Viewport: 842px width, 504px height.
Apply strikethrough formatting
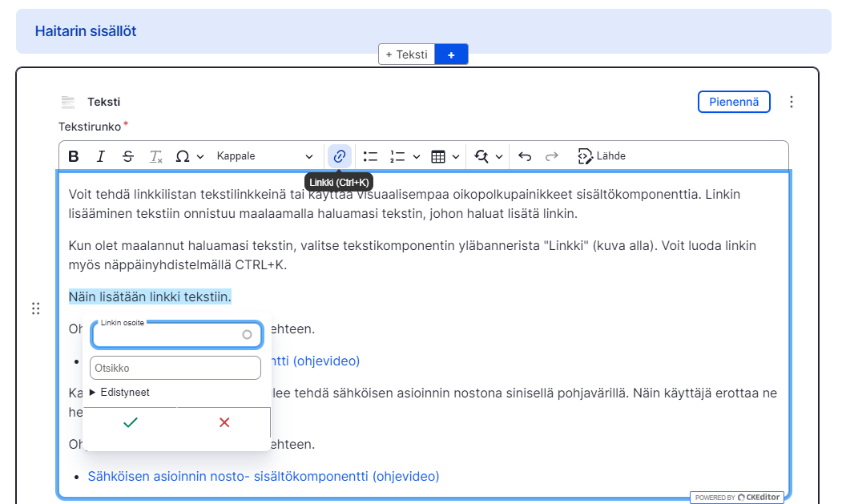coord(128,156)
